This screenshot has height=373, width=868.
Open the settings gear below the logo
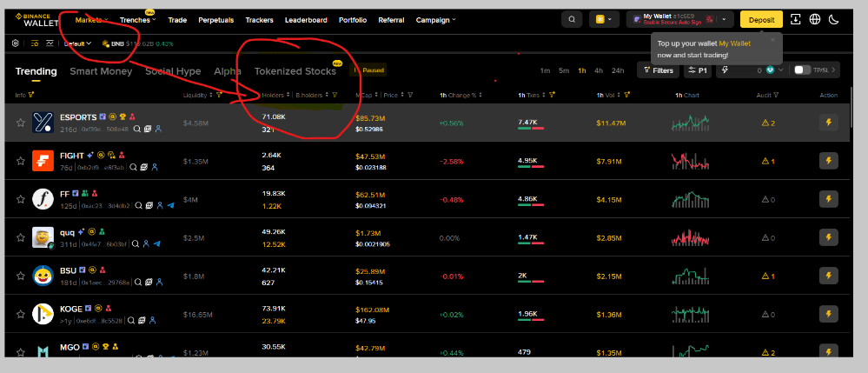coord(16,43)
